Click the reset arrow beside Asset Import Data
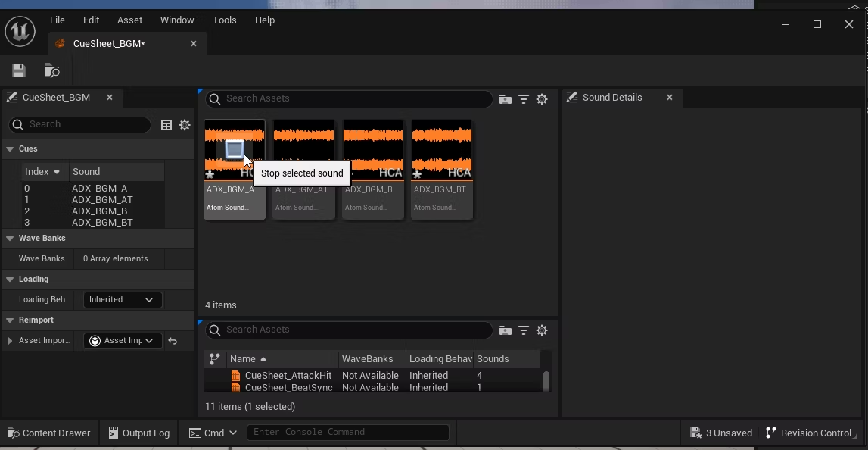This screenshot has height=450, width=868. tap(173, 341)
